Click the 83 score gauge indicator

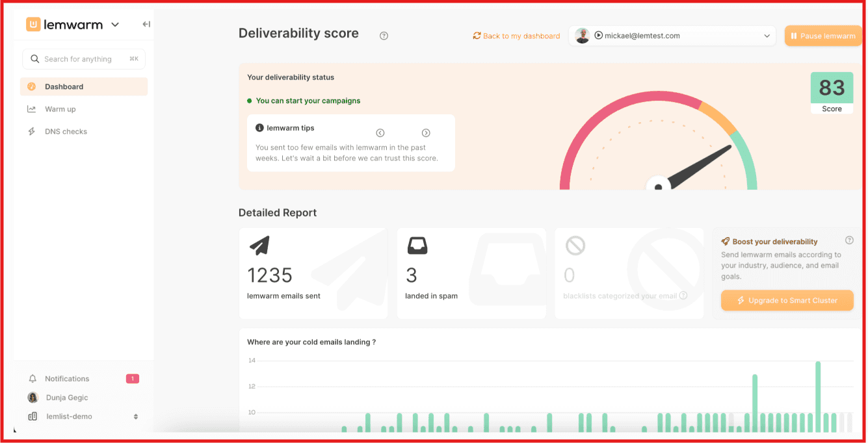(x=832, y=87)
